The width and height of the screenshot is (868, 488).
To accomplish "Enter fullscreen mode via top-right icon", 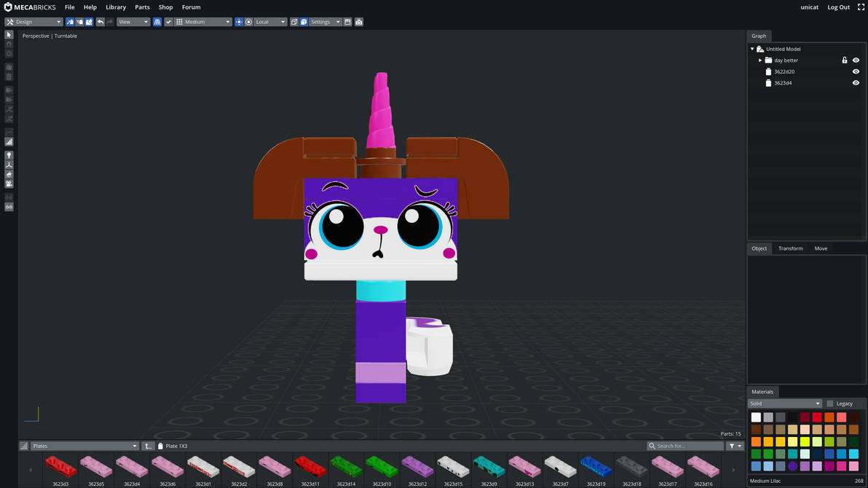I will (861, 7).
